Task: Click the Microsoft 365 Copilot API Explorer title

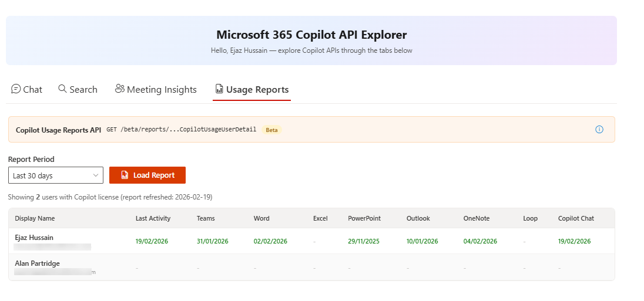Action: pos(311,35)
